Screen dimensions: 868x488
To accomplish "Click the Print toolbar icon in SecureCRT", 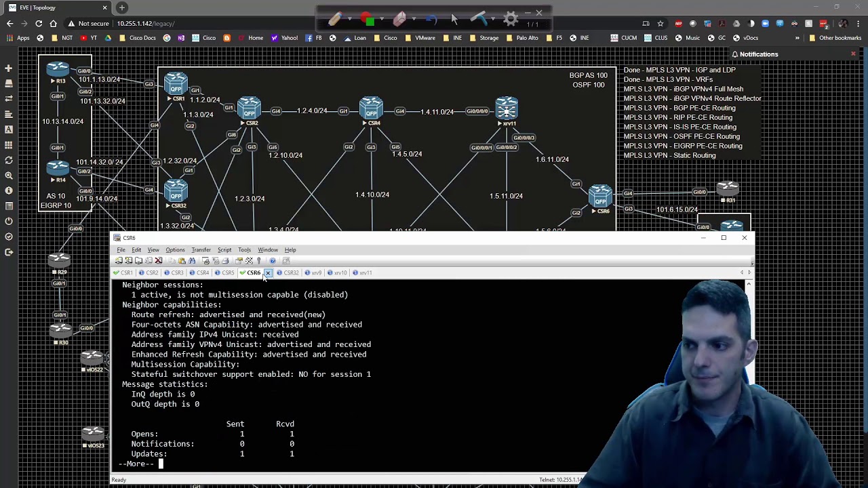I will point(225,261).
